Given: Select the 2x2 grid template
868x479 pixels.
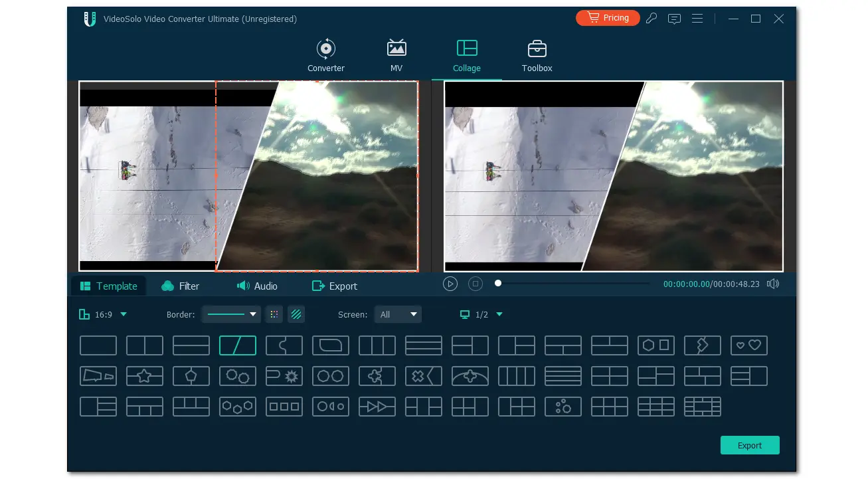Looking at the screenshot, I should coord(610,376).
